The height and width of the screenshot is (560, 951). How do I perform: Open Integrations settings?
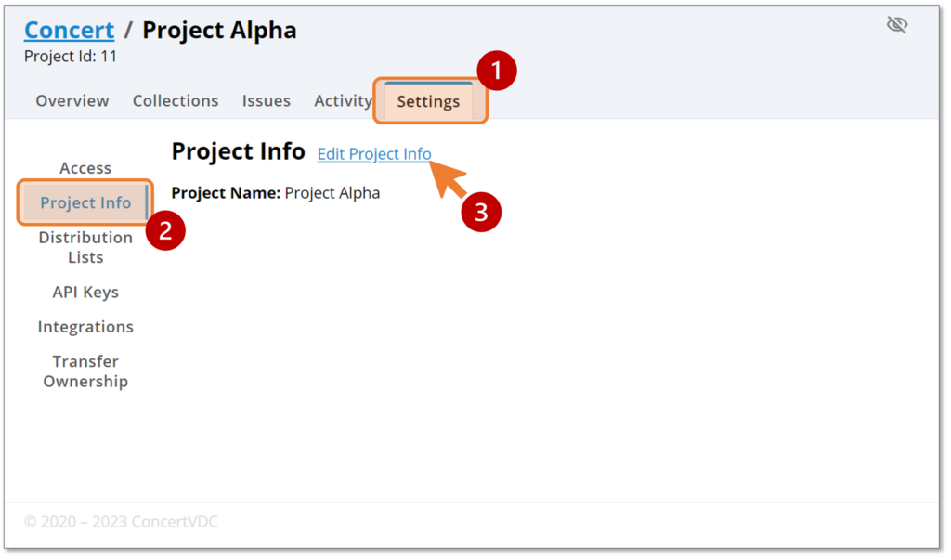coord(85,326)
